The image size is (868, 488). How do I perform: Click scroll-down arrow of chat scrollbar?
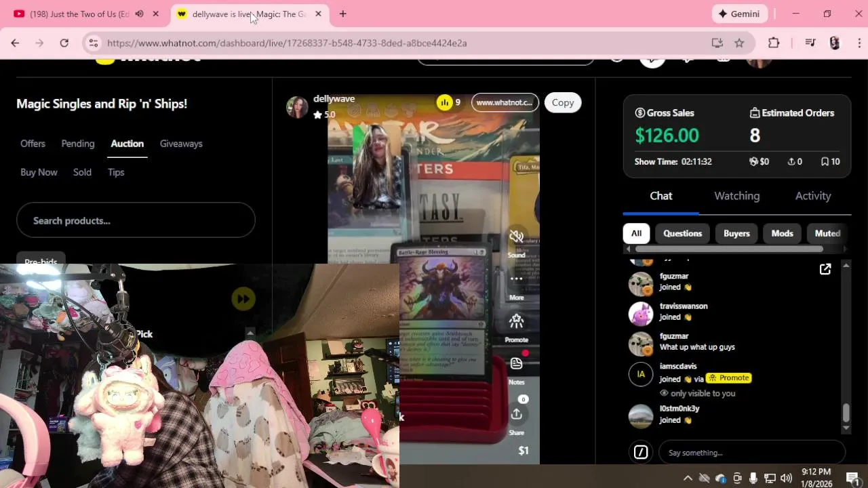pos(846,428)
